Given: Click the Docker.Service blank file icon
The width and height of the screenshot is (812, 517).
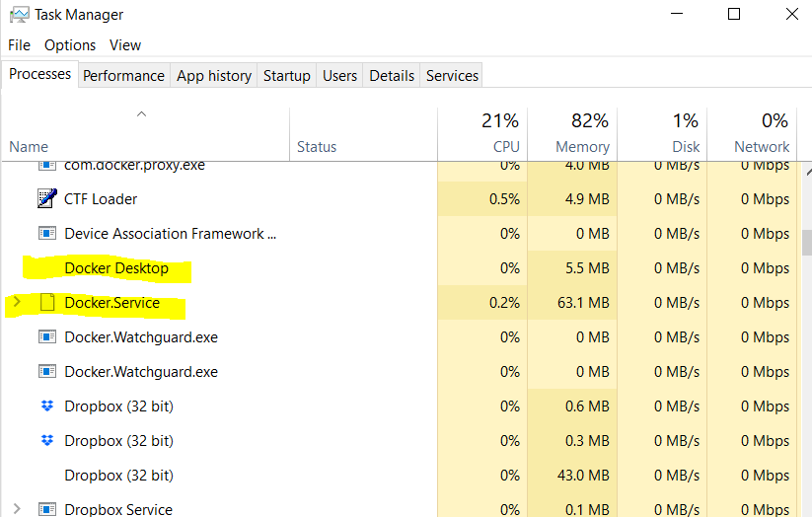Looking at the screenshot, I should 47,303.
